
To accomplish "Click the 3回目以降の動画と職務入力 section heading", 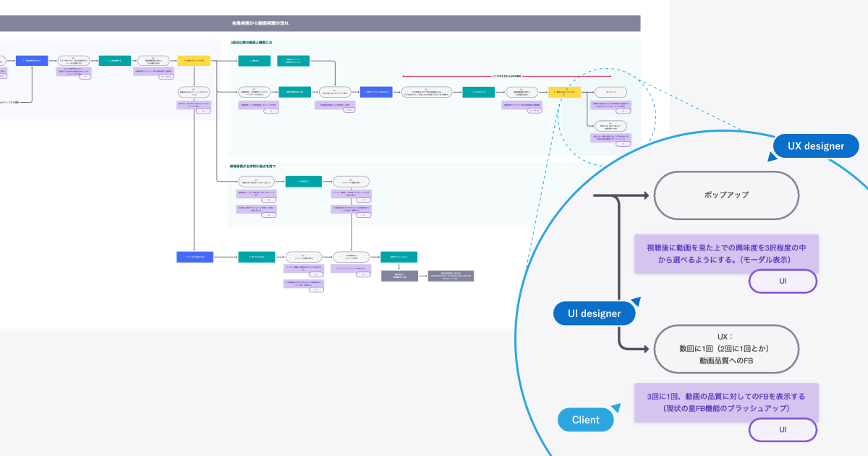I will coord(251,43).
